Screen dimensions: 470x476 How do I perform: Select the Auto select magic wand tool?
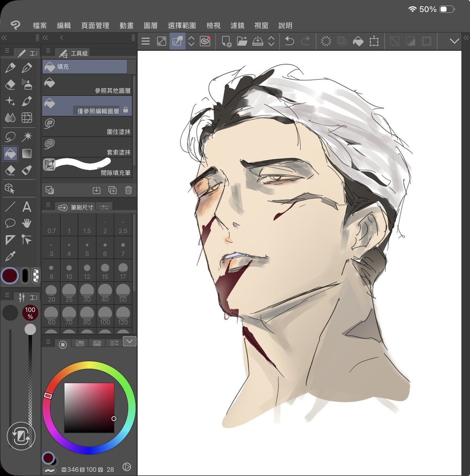[27, 137]
